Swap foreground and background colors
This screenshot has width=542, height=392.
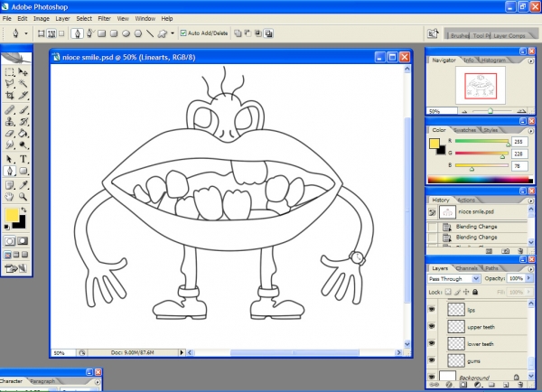click(x=23, y=210)
